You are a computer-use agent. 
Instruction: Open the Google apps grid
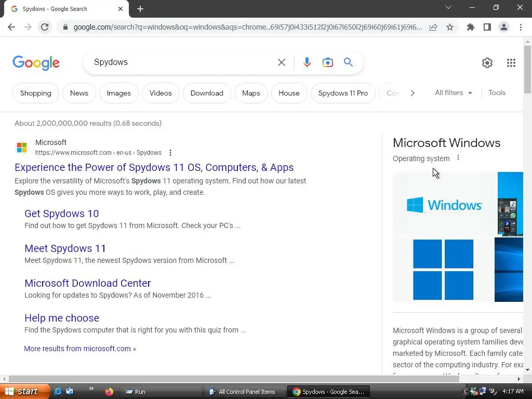(x=511, y=63)
